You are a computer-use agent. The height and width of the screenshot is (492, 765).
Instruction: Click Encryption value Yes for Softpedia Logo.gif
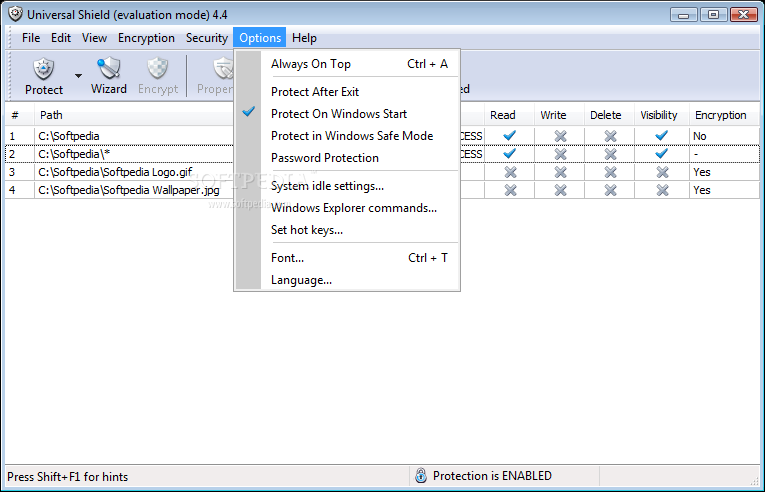point(702,172)
